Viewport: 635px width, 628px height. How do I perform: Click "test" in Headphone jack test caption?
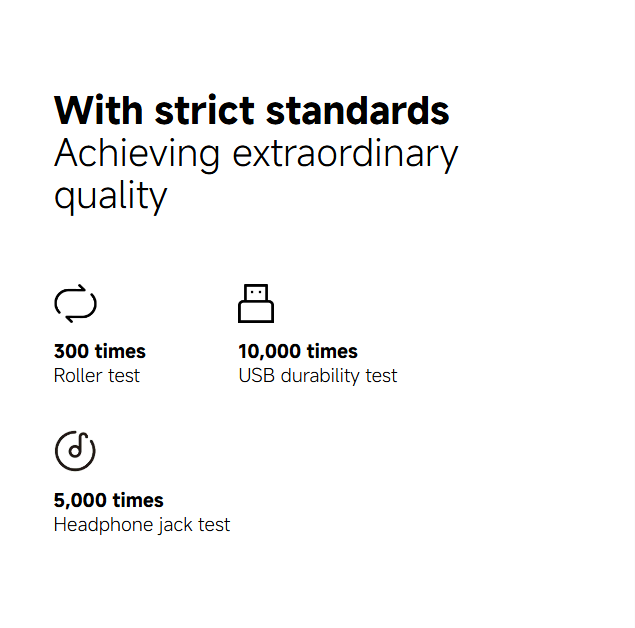tap(214, 525)
